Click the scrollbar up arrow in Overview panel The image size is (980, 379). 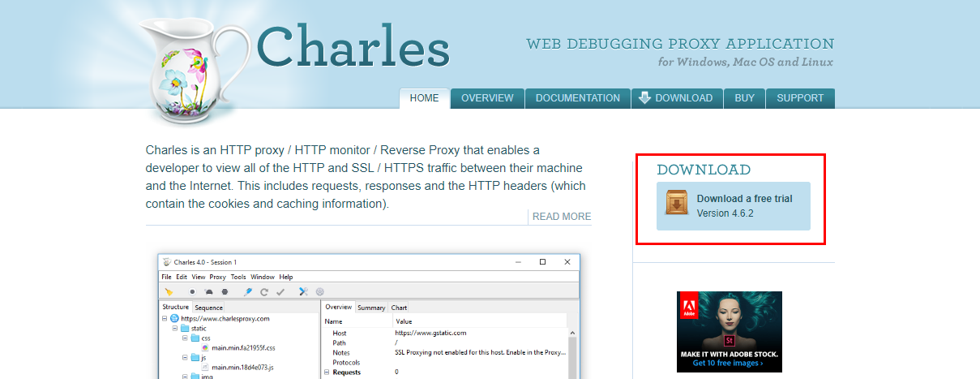point(573,333)
